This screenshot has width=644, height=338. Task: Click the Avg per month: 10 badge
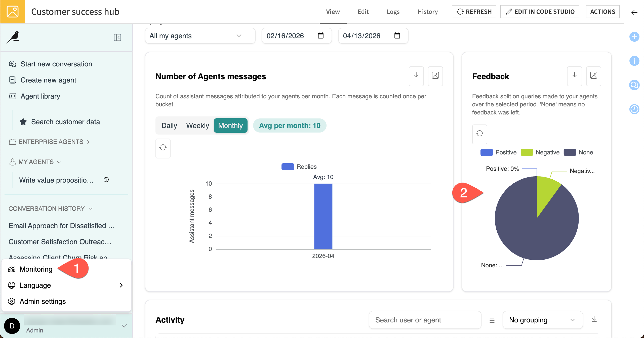pos(290,125)
